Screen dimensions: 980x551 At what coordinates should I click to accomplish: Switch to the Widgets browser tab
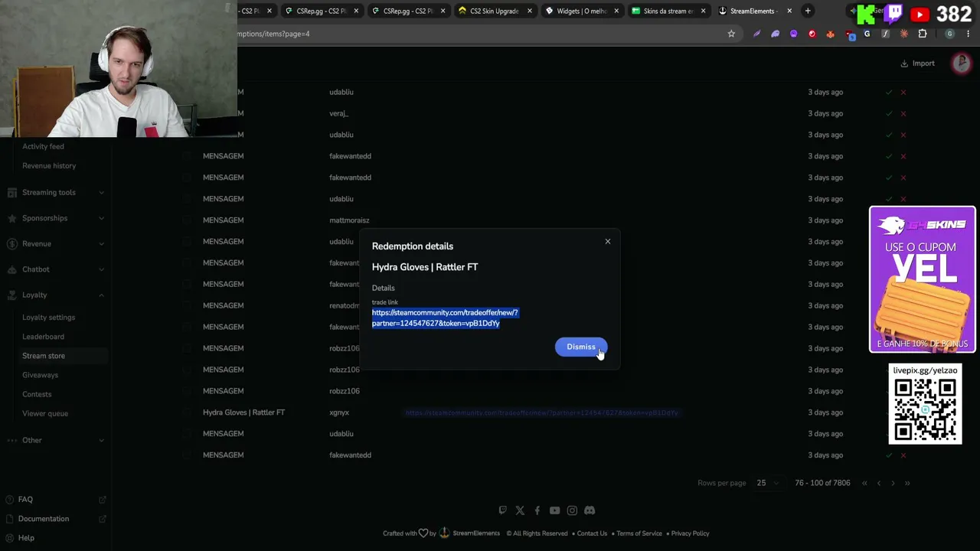(x=582, y=11)
